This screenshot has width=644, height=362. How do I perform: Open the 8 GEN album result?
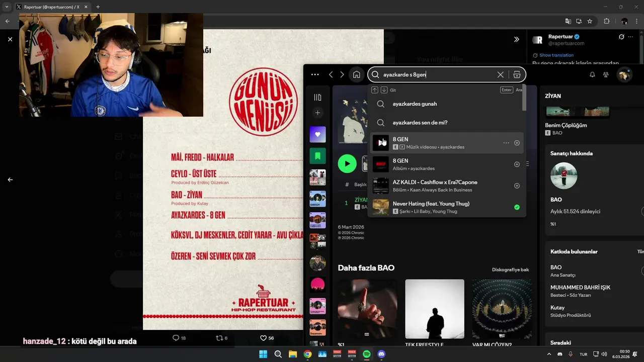[x=447, y=164]
